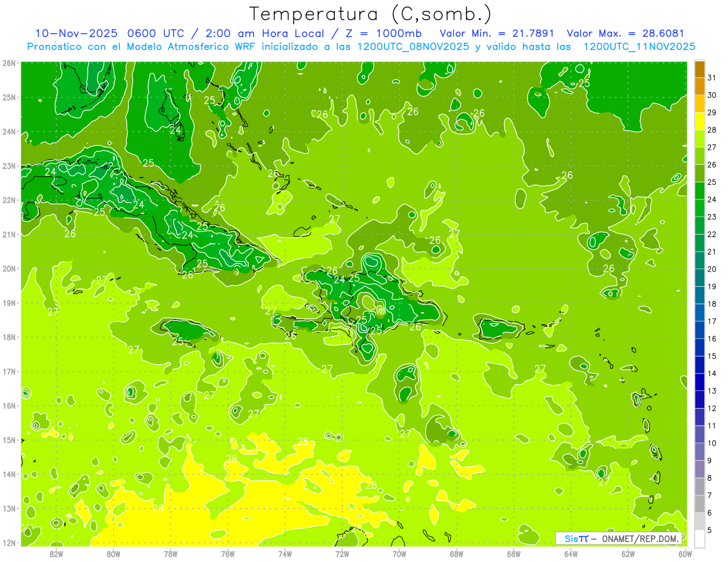Click the "14N" latitude axis label

click(10, 474)
